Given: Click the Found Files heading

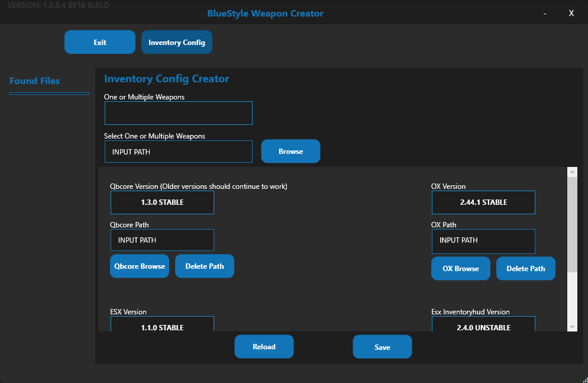Looking at the screenshot, I should [x=34, y=81].
